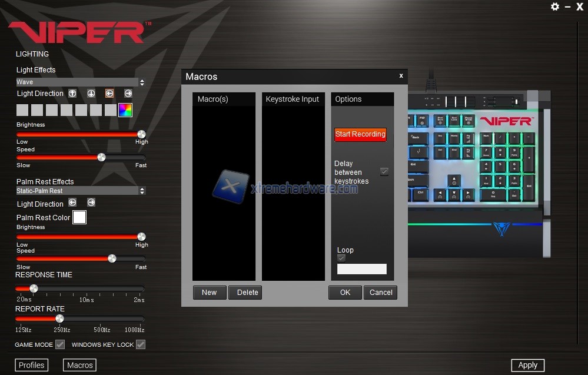Image resolution: width=588 pixels, height=375 pixels.
Task: Set keyboard light direction to right arrow
Action: (x=128, y=93)
